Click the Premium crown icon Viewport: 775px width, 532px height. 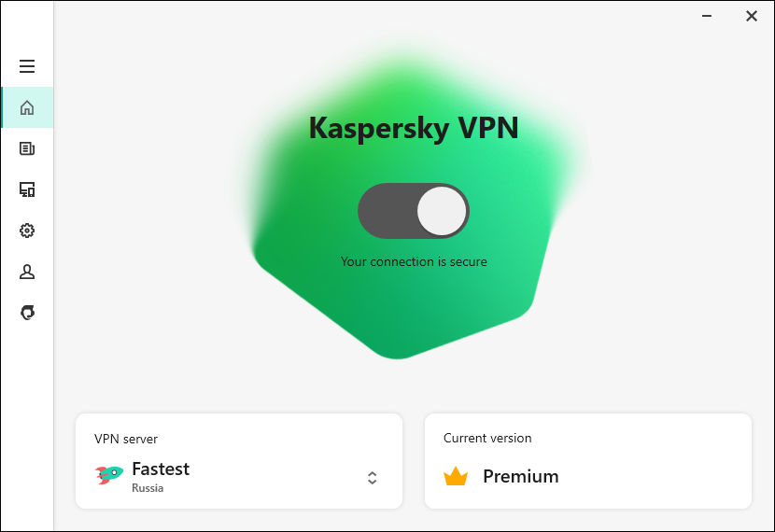(456, 476)
